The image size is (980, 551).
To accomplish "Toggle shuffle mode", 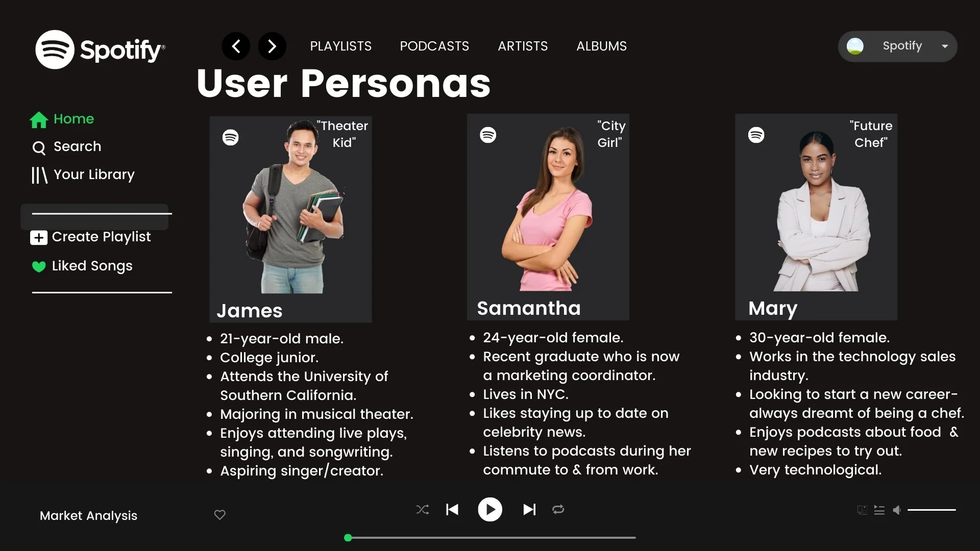I will point(423,510).
